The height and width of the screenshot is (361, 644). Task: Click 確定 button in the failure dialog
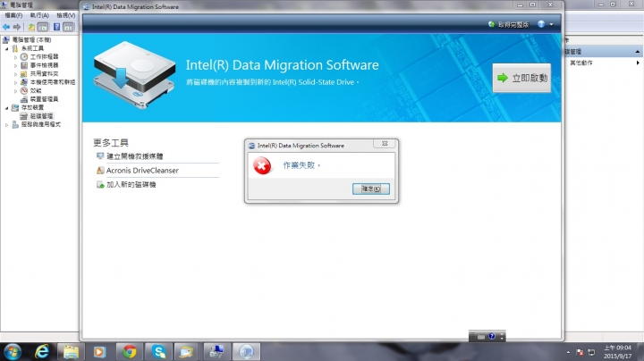[371, 189]
